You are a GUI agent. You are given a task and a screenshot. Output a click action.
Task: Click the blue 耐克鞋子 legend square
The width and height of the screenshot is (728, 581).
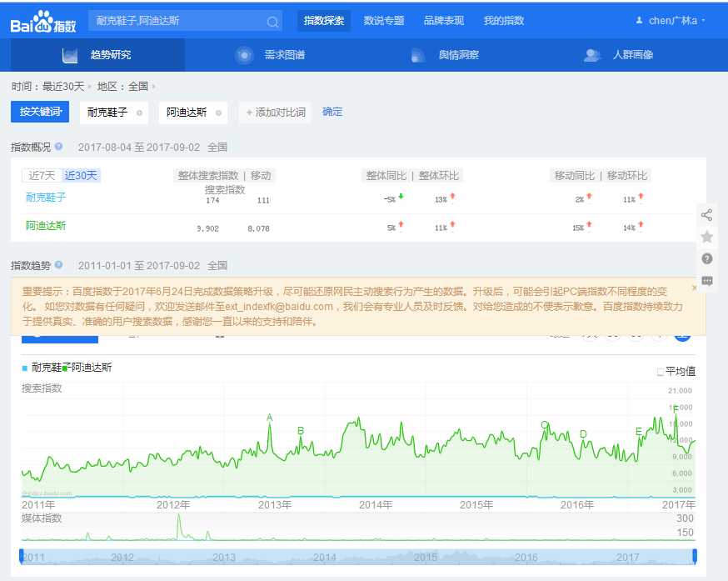(25, 368)
